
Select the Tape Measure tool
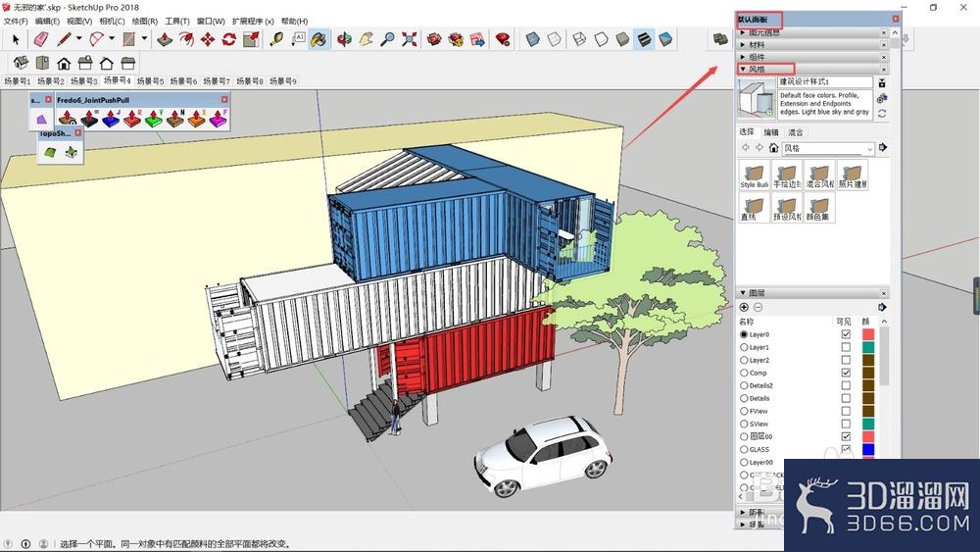(x=277, y=40)
